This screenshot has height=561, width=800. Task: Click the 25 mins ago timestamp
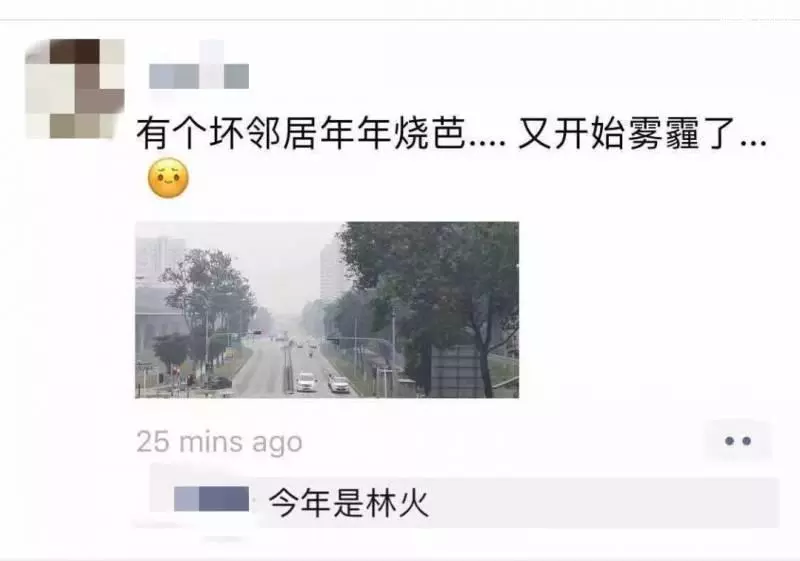point(219,442)
